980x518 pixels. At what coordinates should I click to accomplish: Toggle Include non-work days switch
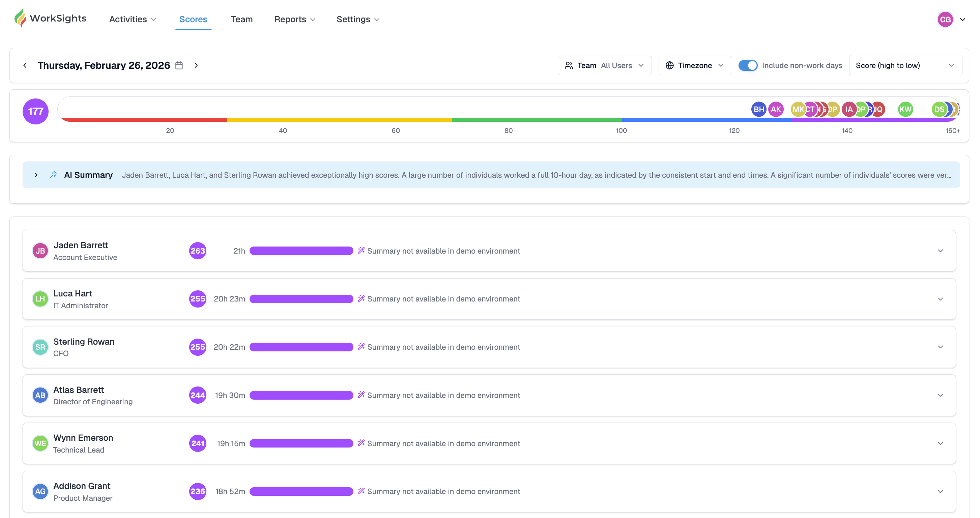point(748,65)
